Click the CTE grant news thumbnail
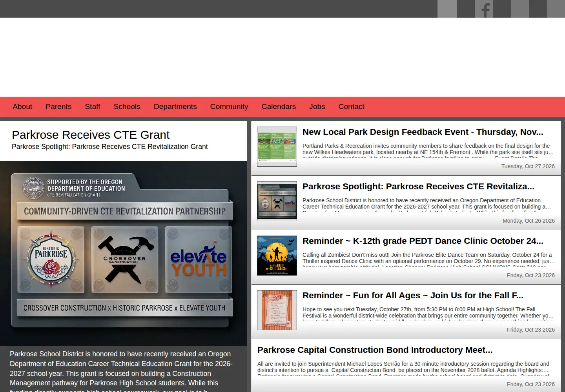The image size is (565, 392). pos(277,201)
